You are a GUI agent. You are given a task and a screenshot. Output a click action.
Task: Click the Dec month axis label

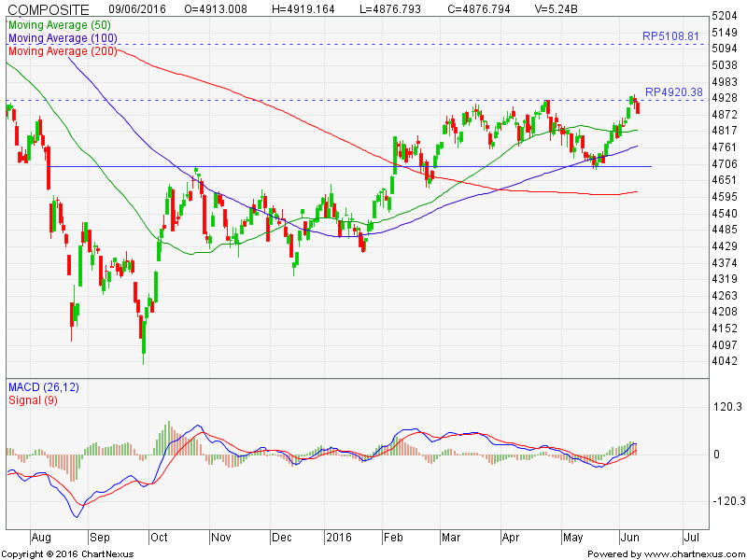coord(282,538)
